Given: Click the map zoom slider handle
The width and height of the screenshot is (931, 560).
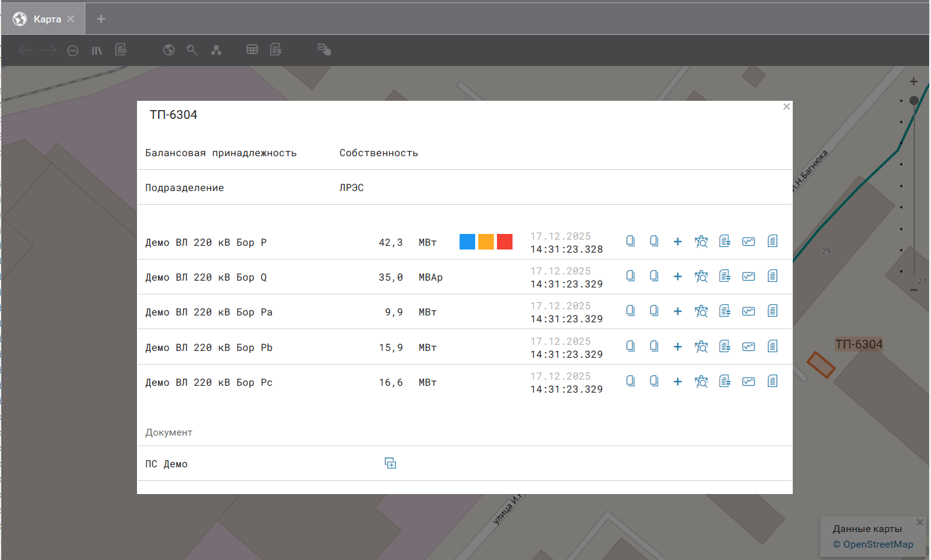Looking at the screenshot, I should (914, 101).
